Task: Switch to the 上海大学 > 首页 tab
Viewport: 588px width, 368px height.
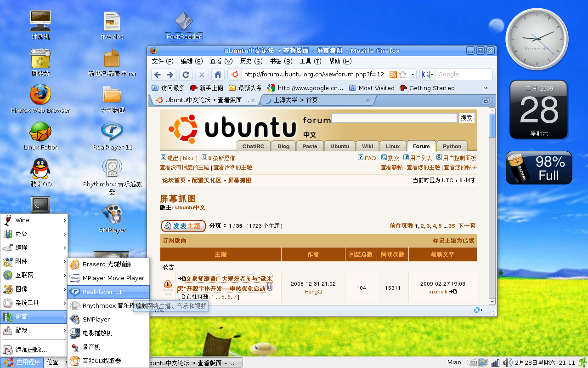Action: (317, 100)
